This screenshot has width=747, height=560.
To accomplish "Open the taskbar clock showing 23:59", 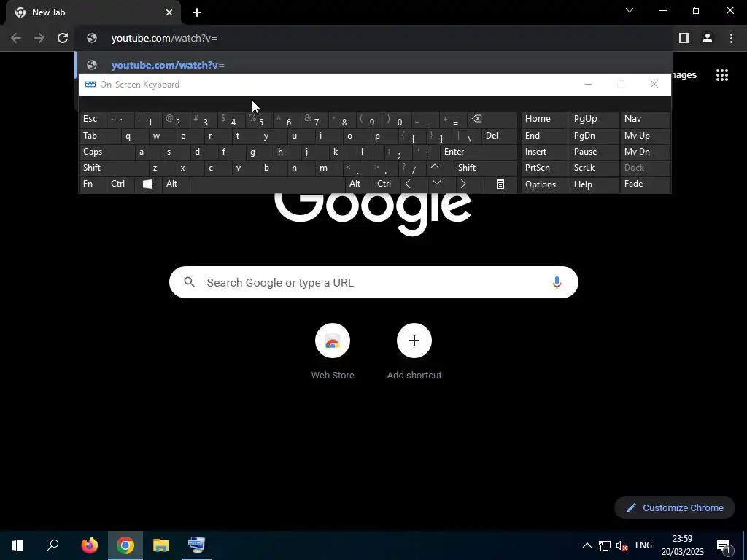I will pos(682,545).
